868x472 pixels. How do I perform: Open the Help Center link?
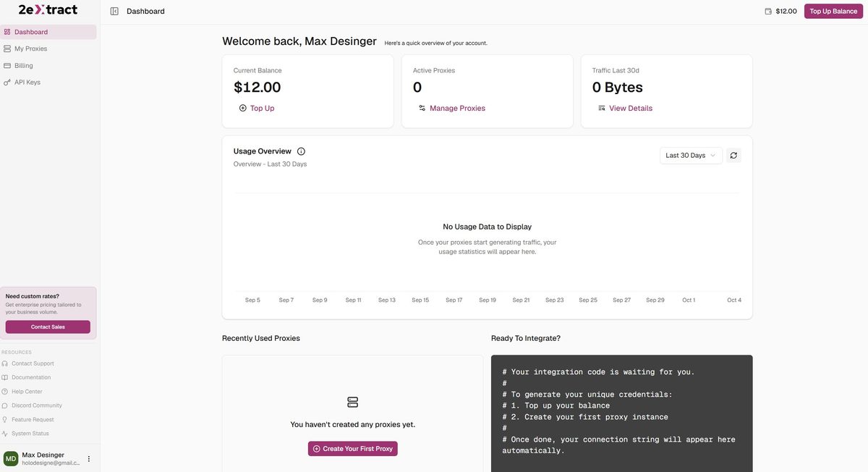[x=27, y=392]
